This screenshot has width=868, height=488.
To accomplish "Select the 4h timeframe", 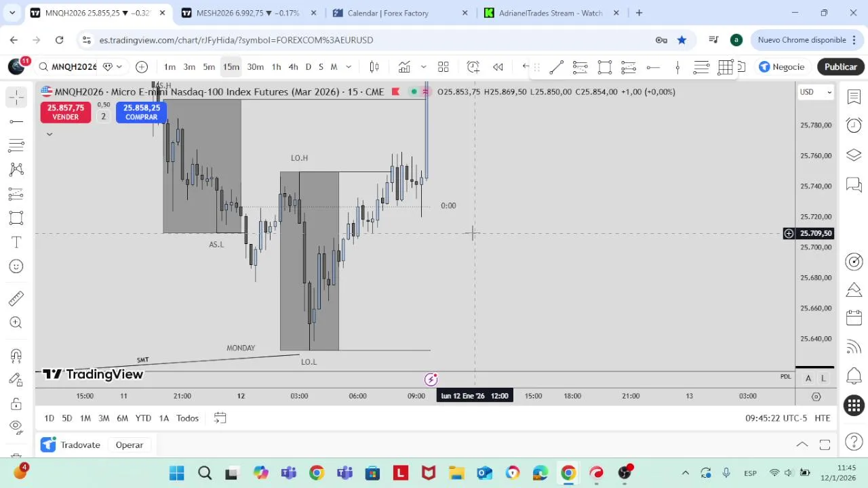I will point(293,66).
